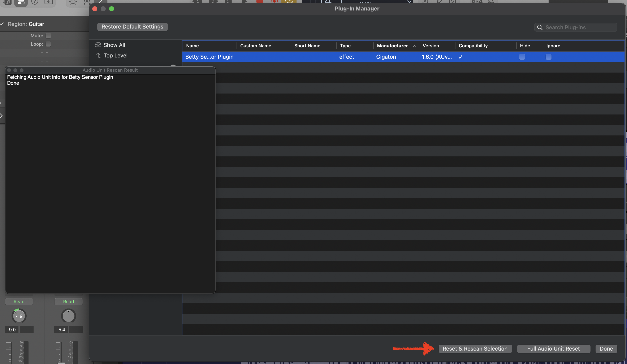627x364 pixels.
Task: Click the crossed-out metronome icon
Action: 491,2
